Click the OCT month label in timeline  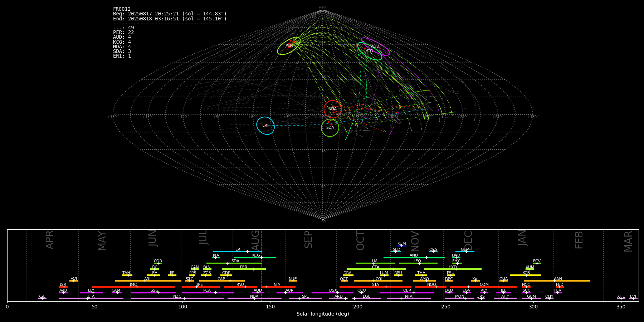coord(360,240)
